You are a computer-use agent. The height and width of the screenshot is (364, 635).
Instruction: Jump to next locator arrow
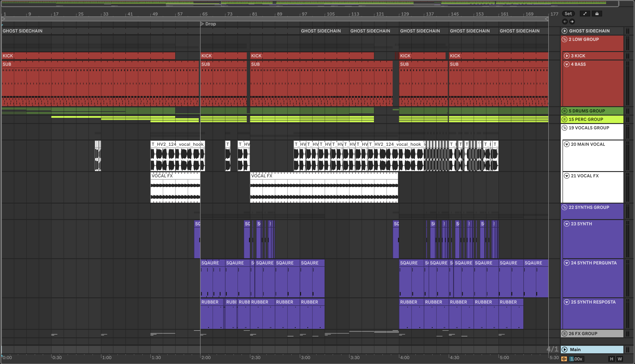pyautogui.click(x=572, y=22)
